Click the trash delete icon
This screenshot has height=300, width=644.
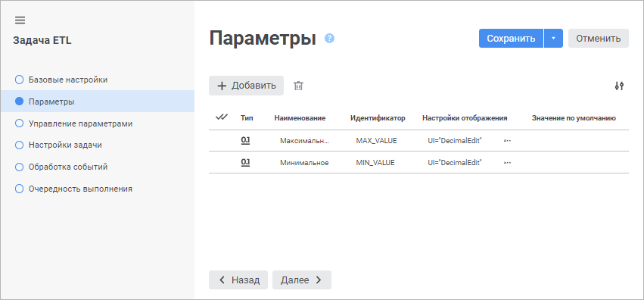point(298,86)
